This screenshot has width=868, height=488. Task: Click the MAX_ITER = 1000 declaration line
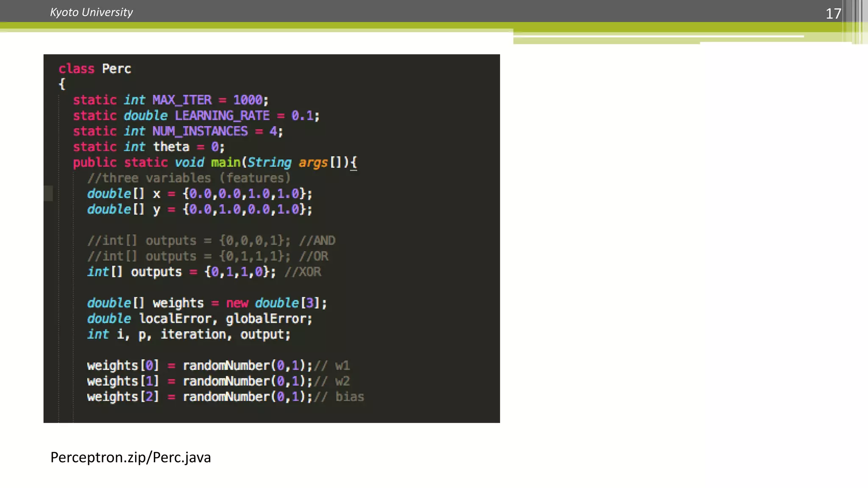click(x=170, y=100)
